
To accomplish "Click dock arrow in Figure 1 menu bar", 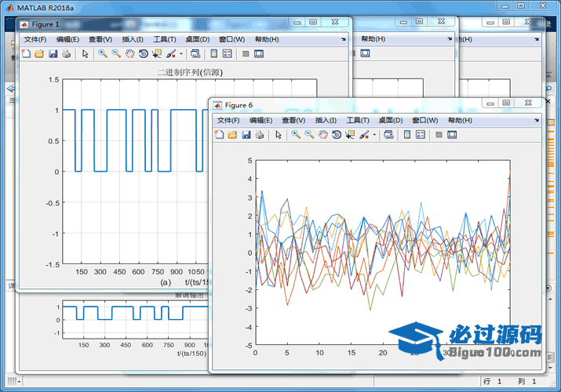I will pos(344,39).
